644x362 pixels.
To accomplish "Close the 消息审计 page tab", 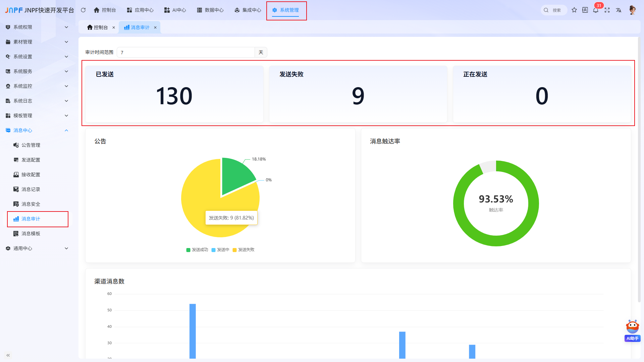I will [155, 27].
